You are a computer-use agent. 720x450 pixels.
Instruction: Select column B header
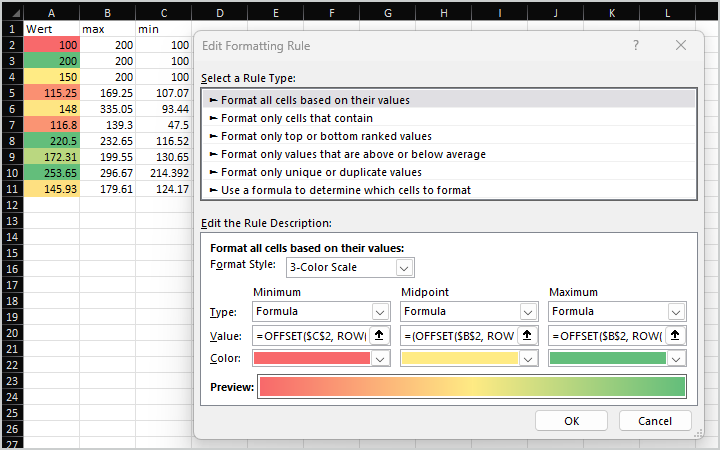107,13
